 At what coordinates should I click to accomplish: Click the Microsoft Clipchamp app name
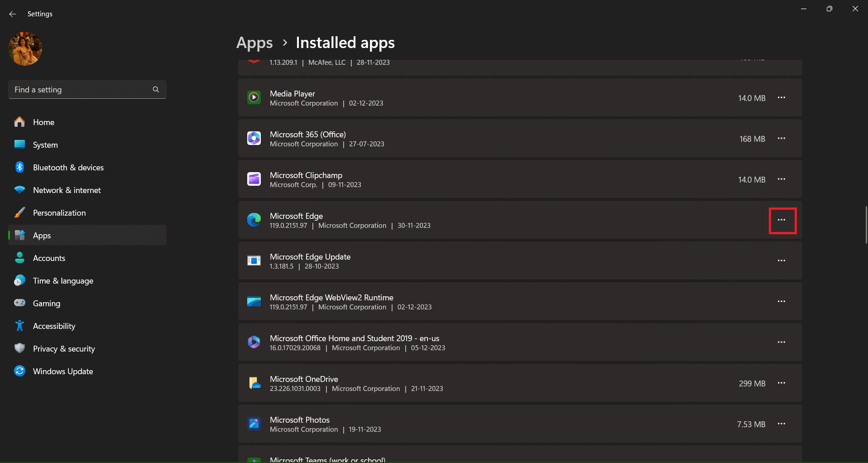click(x=306, y=175)
